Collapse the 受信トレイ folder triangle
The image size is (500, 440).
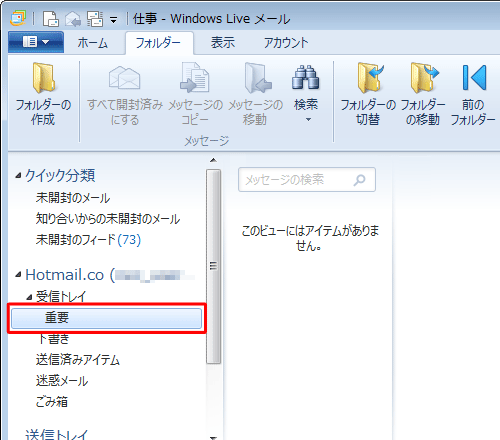coord(29,297)
